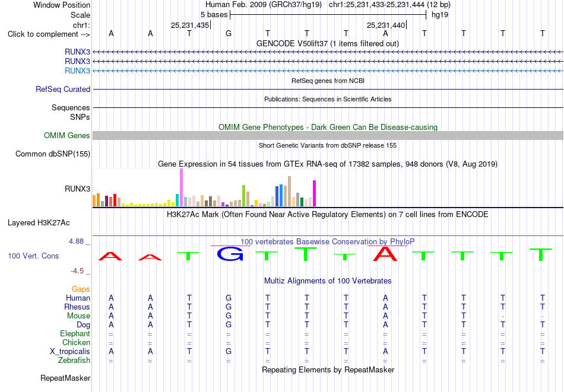Click the Common dbSNP(155) label
This screenshot has height=392, width=564.
tap(53, 154)
